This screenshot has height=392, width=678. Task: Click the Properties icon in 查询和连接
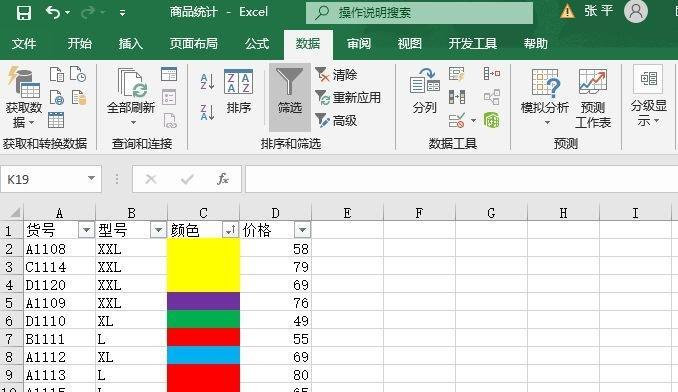pos(169,97)
